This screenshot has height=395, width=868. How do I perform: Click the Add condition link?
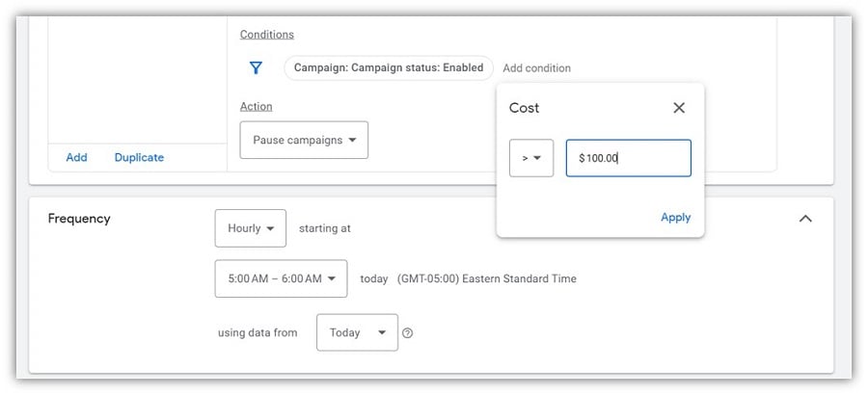536,68
